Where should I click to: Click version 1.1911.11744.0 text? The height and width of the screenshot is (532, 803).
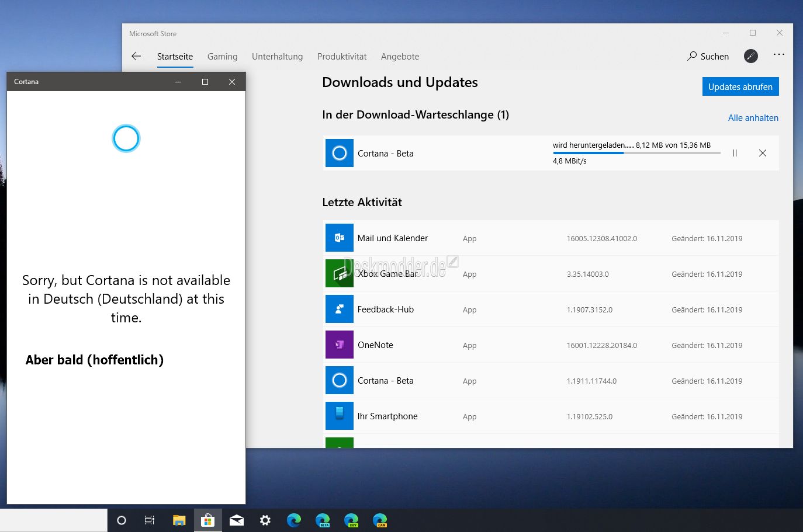pos(591,381)
